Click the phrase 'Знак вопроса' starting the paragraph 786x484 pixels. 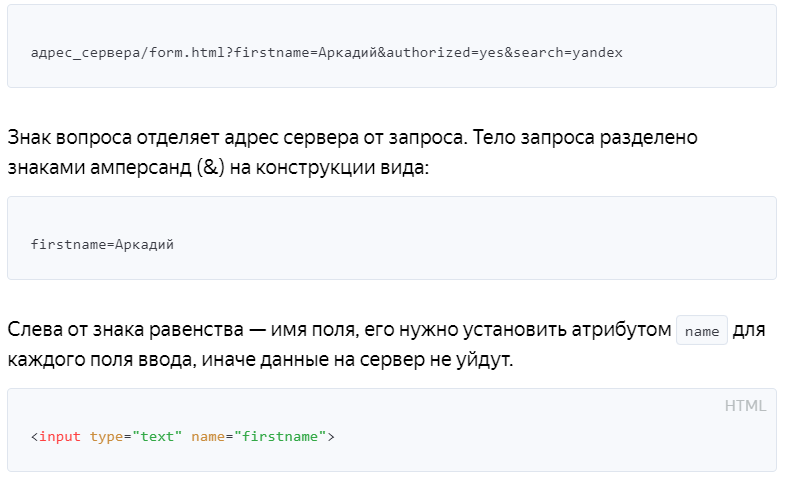click(x=70, y=137)
